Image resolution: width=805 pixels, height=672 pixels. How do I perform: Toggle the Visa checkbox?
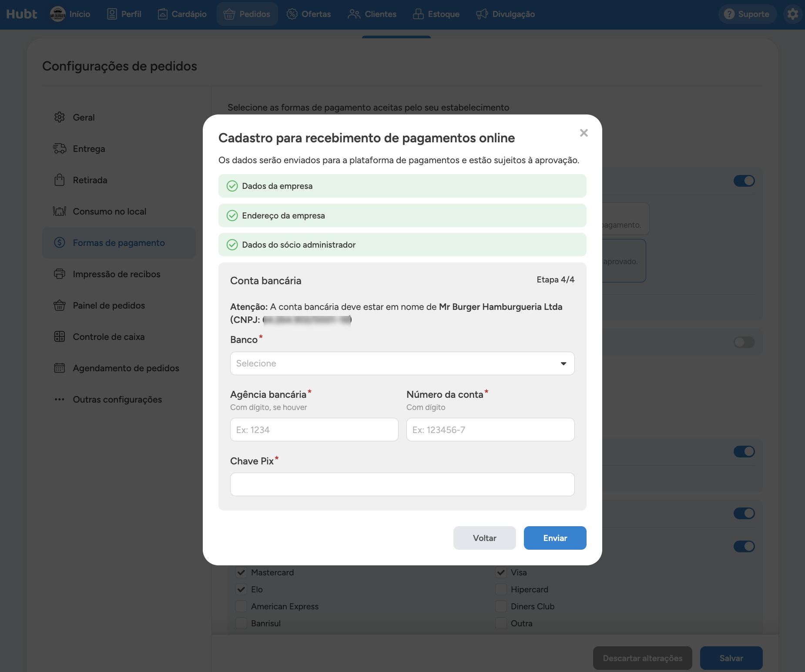pos(501,572)
